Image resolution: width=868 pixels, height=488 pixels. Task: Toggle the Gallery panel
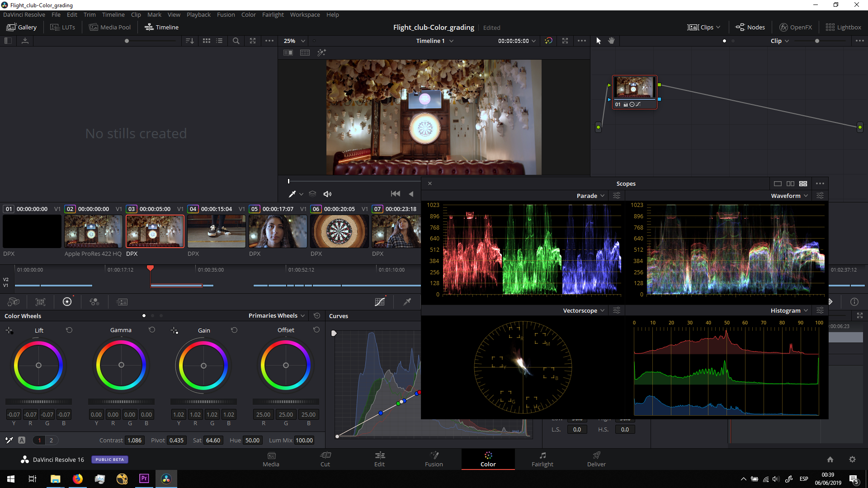[x=21, y=27]
